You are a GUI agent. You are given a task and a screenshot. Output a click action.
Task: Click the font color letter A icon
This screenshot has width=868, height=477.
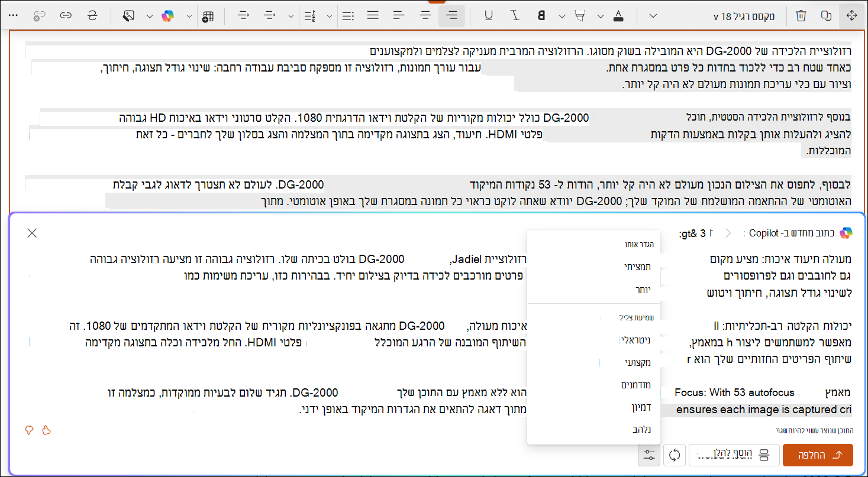(x=618, y=16)
